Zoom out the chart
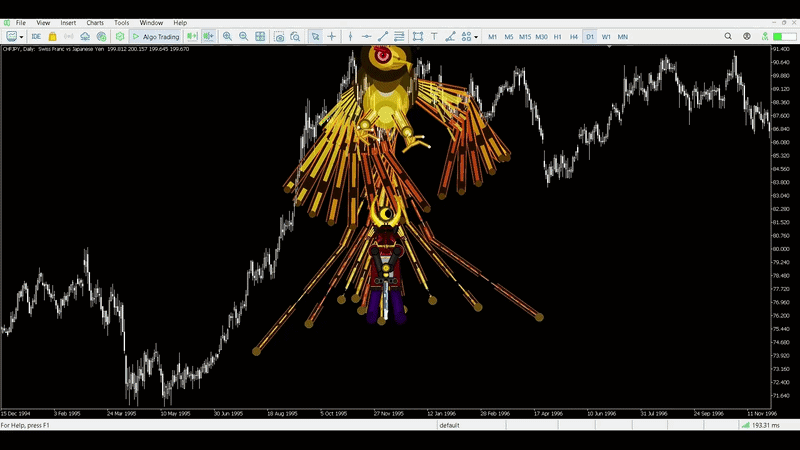 tap(243, 37)
